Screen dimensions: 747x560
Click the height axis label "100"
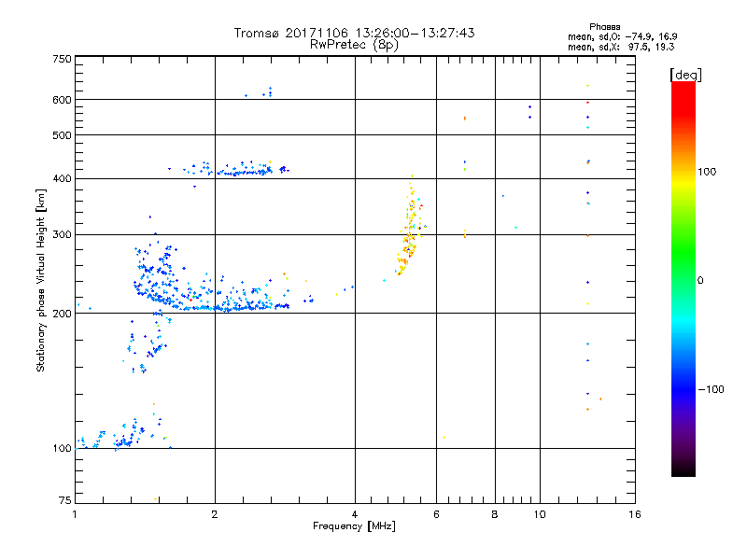click(62, 449)
